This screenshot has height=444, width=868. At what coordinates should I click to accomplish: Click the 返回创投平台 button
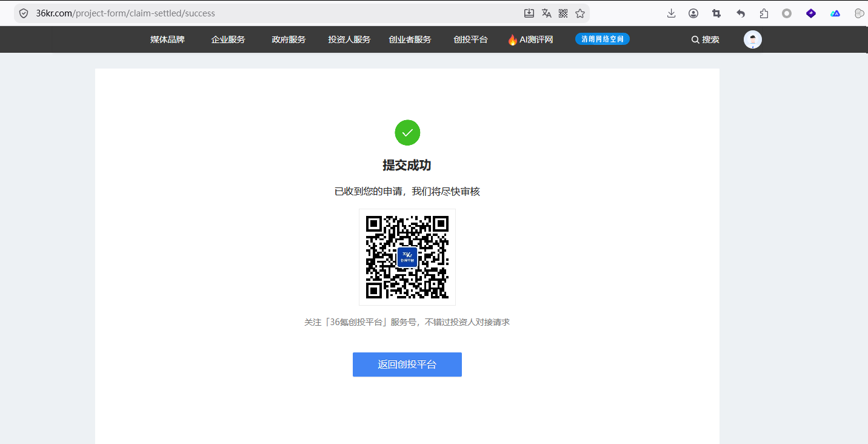407,365
